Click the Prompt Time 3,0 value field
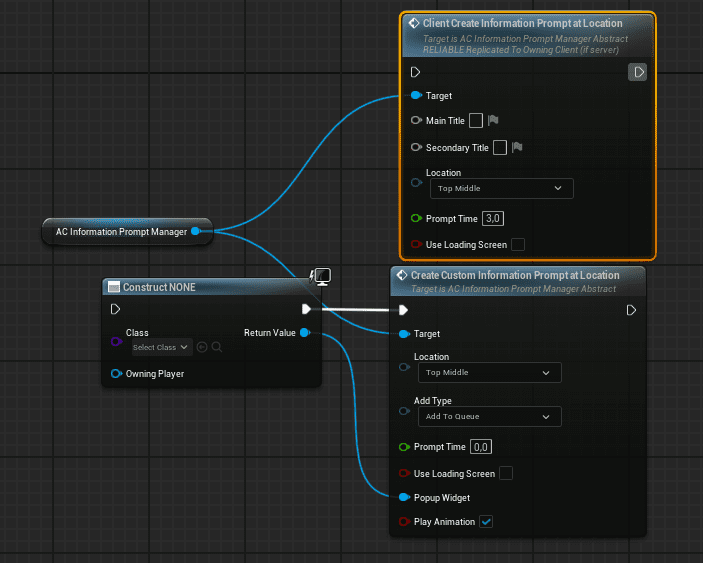 tap(493, 218)
